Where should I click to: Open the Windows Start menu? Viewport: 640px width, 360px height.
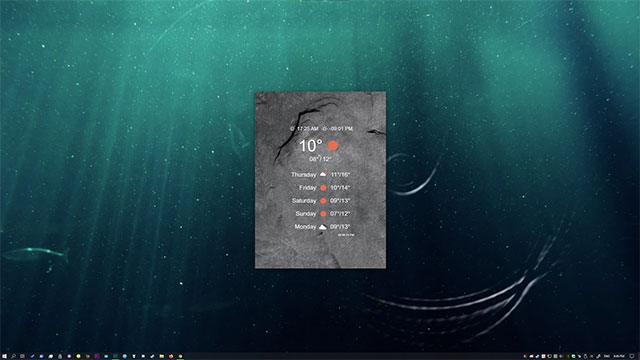coord(4,356)
